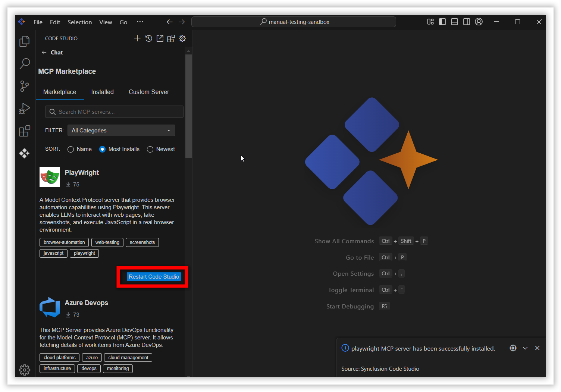Open Accounts icon in title bar
The image size is (561, 392).
tap(479, 22)
